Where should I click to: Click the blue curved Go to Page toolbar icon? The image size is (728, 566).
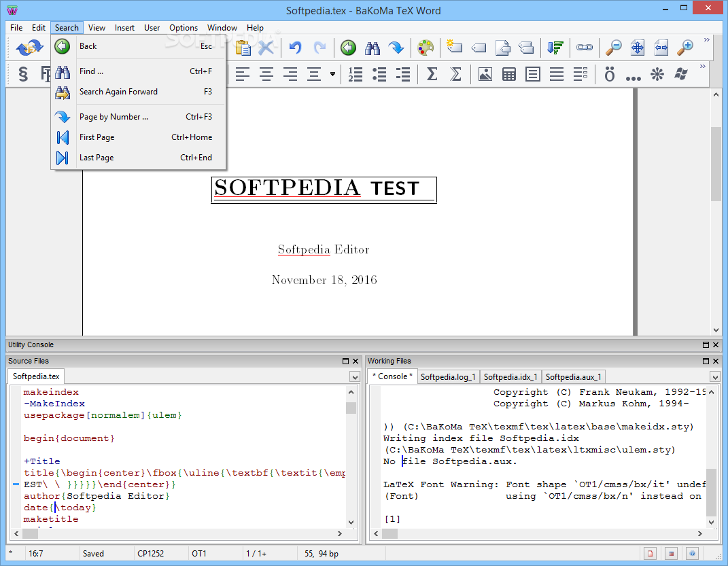[x=396, y=48]
